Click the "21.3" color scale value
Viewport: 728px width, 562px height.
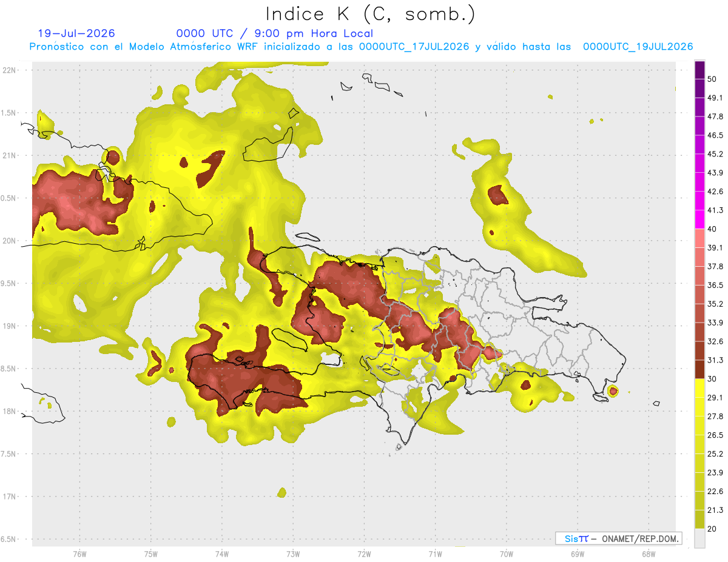(715, 510)
